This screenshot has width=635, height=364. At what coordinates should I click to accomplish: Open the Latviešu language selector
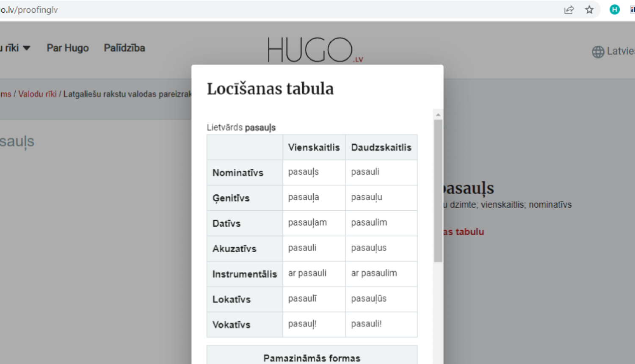click(x=620, y=51)
